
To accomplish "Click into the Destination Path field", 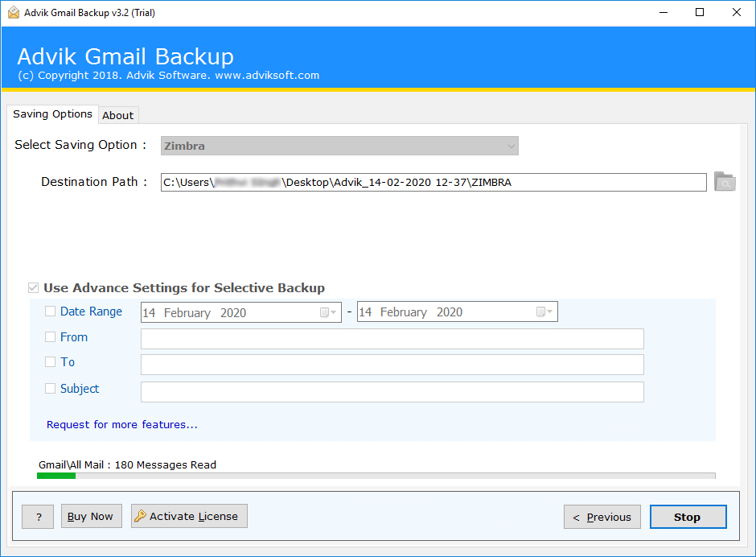I will 433,183.
